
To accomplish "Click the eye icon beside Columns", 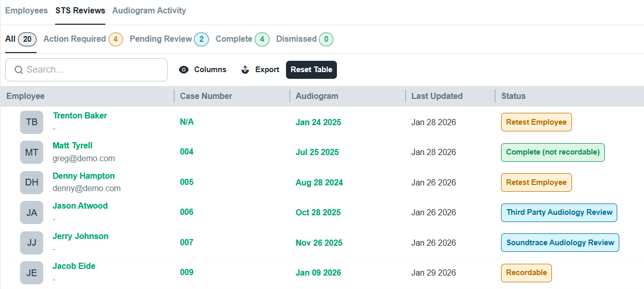I will point(184,70).
